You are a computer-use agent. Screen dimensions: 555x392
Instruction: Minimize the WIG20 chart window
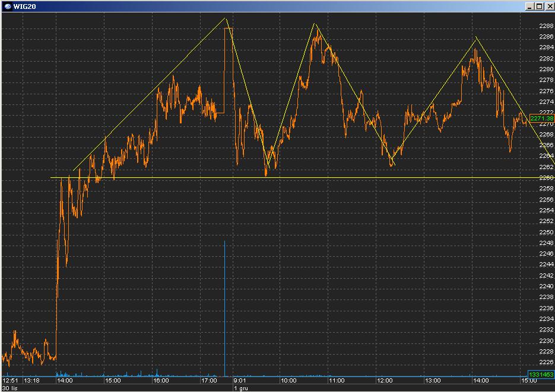pos(529,7)
